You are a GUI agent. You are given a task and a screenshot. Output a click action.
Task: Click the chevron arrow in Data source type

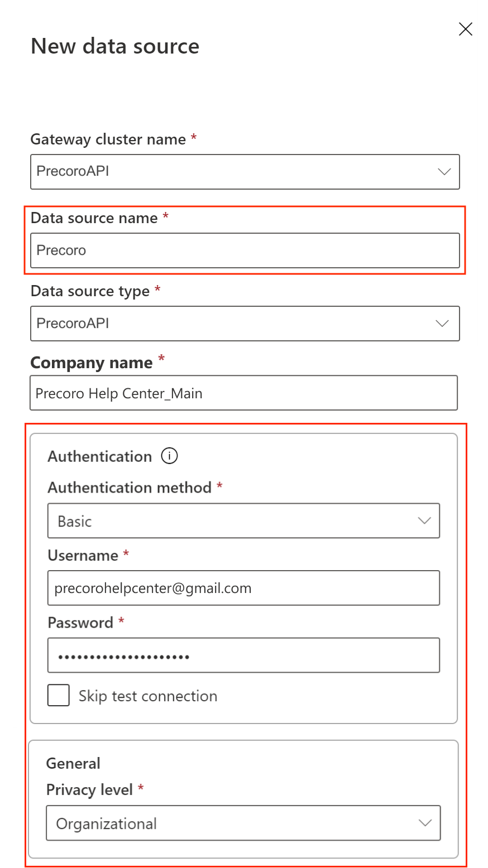[x=442, y=324]
